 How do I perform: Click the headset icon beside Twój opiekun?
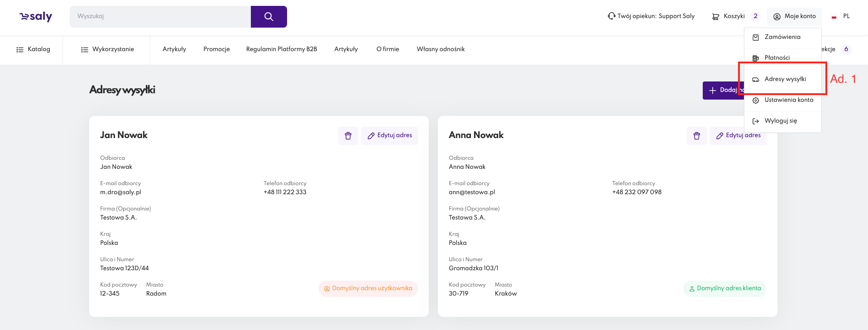coord(611,16)
